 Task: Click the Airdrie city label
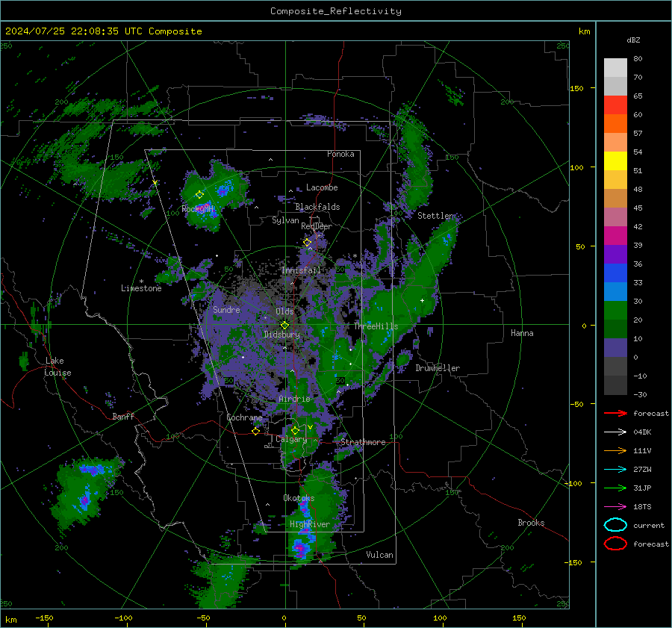(294, 399)
